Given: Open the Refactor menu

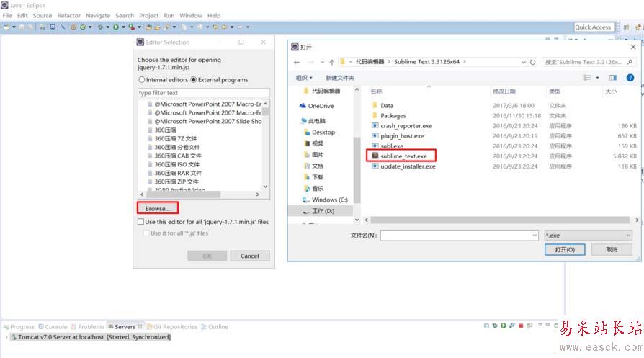Looking at the screenshot, I should point(69,16).
